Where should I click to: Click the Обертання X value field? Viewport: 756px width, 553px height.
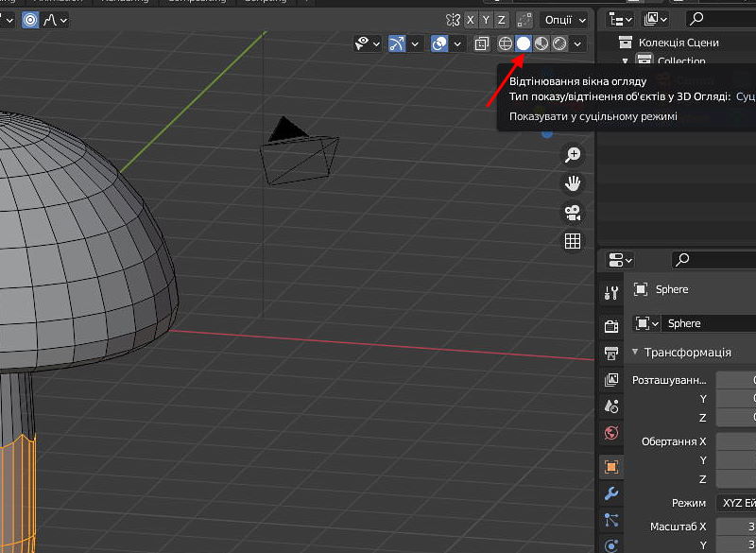click(x=736, y=441)
